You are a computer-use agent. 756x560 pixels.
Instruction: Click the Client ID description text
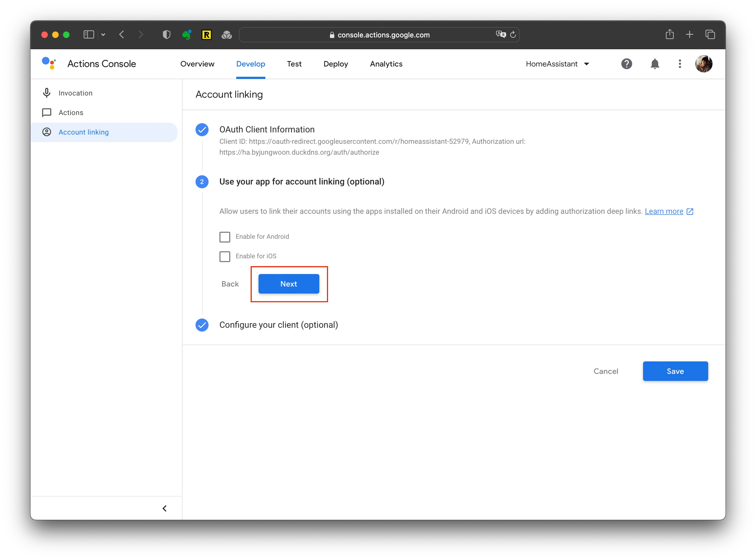pos(372,147)
